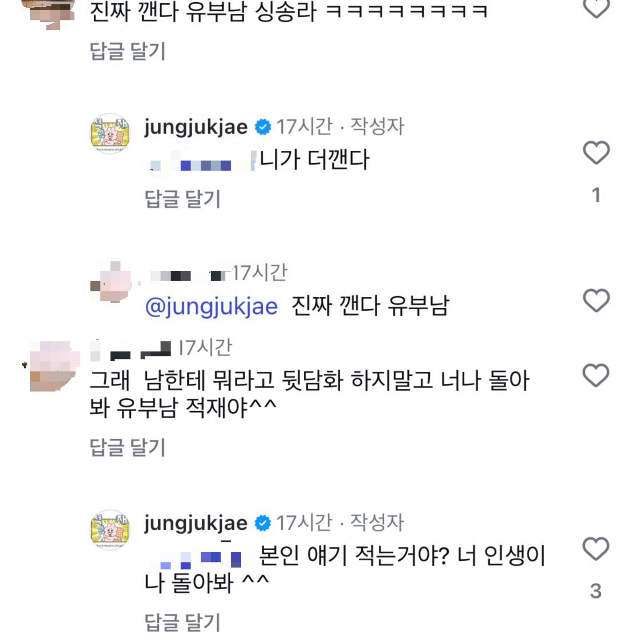Open the jungjukjae username above '니가 더깬다'
This screenshot has height=644, width=644.
pos(196,127)
